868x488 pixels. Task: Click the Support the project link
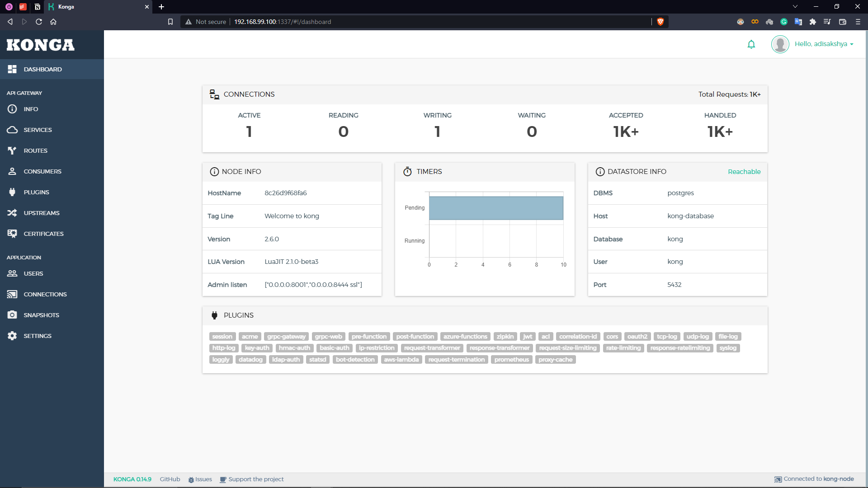click(x=256, y=479)
